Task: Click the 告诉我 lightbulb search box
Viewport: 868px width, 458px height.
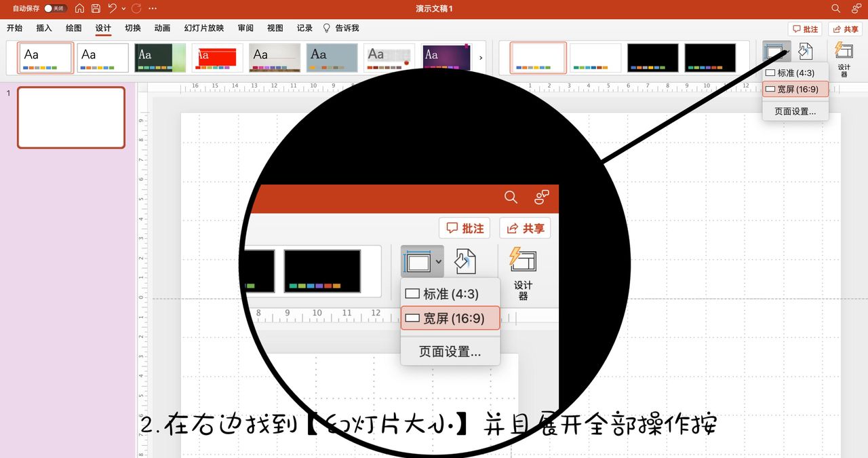Action: (x=340, y=28)
